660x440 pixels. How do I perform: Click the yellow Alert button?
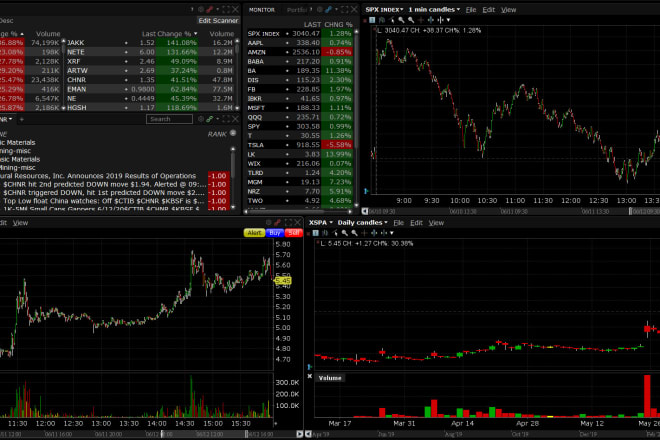point(254,232)
